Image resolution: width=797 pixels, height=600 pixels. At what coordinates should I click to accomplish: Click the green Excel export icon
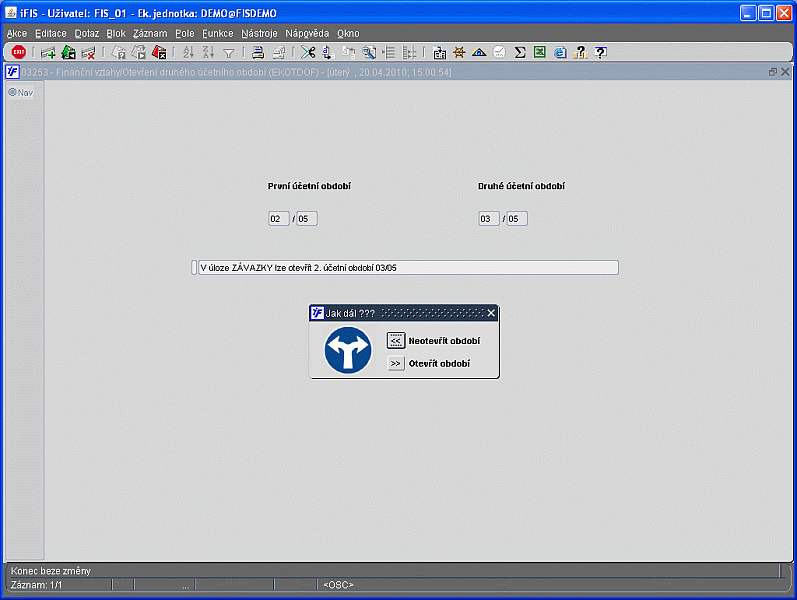tap(540, 52)
